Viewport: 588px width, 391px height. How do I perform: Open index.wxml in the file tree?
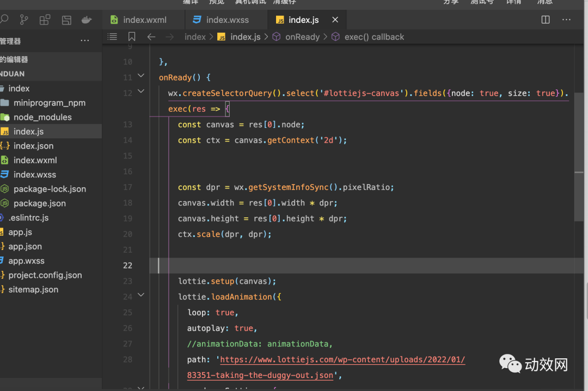[x=51, y=160]
